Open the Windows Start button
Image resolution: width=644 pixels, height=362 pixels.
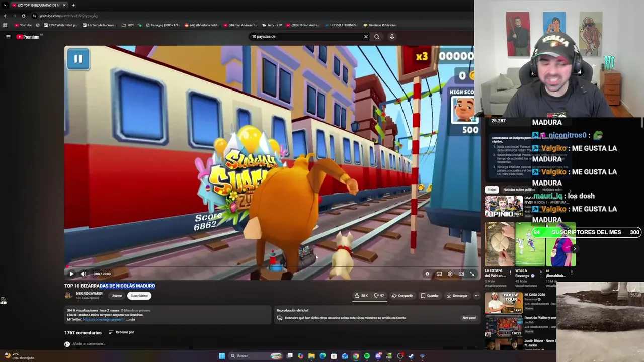click(222, 356)
